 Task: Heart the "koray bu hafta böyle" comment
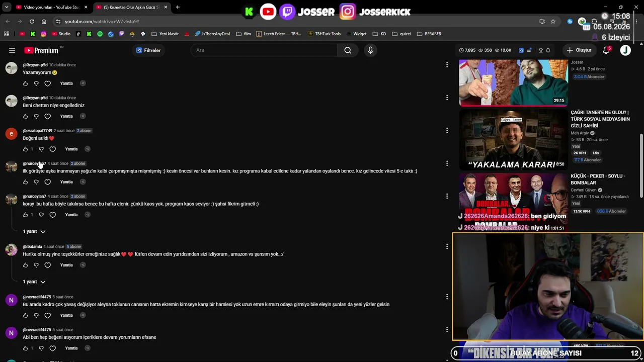point(53,215)
